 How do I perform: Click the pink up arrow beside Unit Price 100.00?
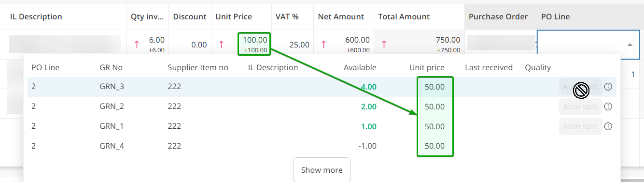(x=221, y=45)
